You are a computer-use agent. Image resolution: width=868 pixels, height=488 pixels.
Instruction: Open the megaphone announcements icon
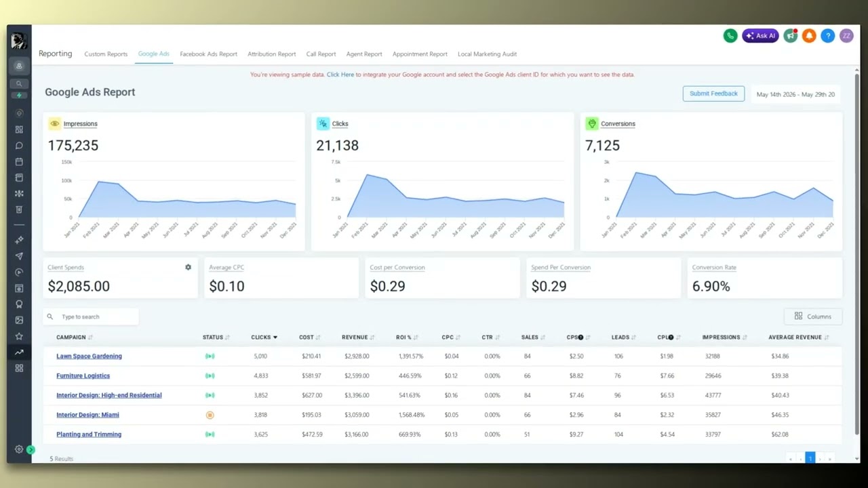coord(791,36)
